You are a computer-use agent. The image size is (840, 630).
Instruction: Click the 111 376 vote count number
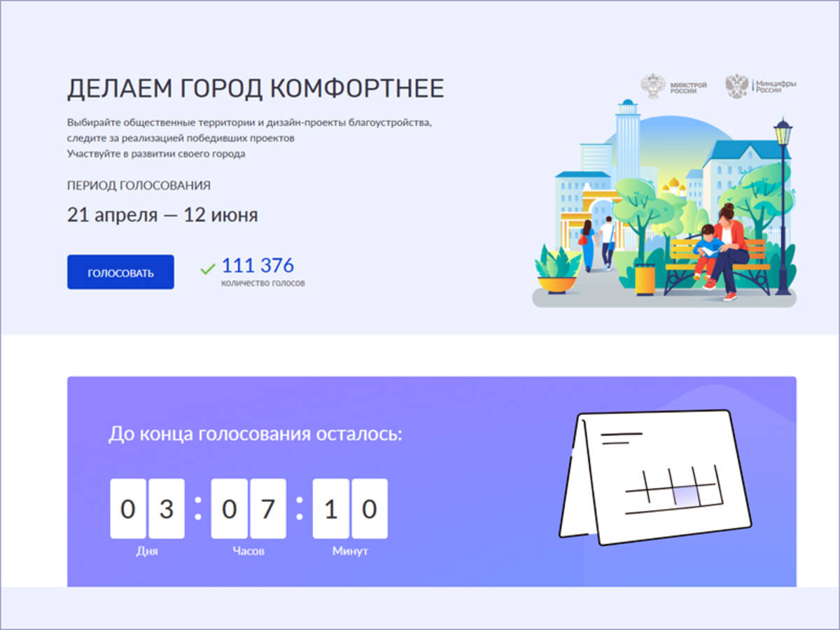(258, 266)
